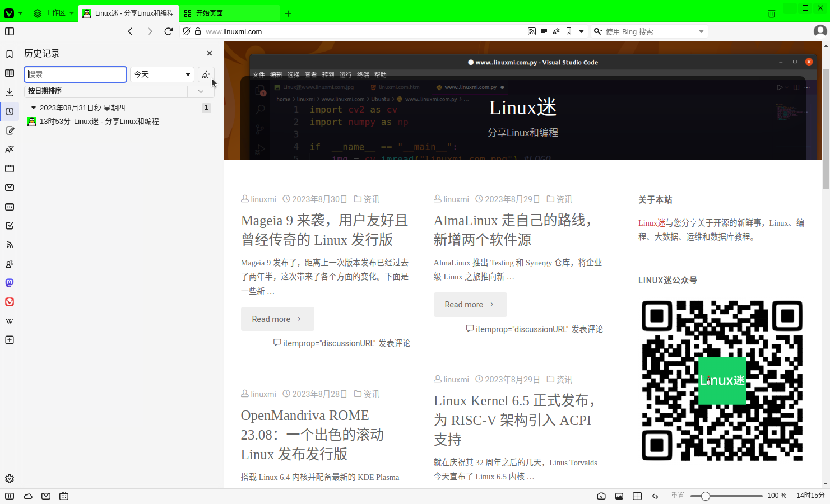830x504 pixels.
Task: Open the Vivaldi web panel
Action: [10, 302]
